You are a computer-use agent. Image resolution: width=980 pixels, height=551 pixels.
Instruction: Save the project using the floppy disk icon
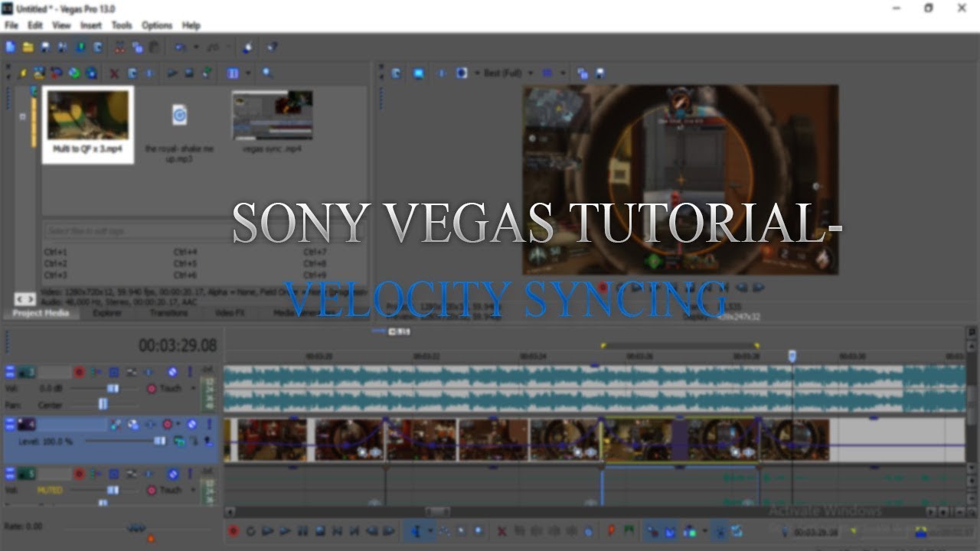45,47
